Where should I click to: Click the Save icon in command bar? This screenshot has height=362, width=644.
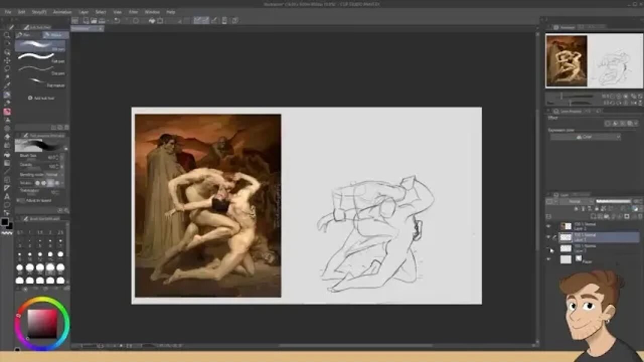point(101,21)
